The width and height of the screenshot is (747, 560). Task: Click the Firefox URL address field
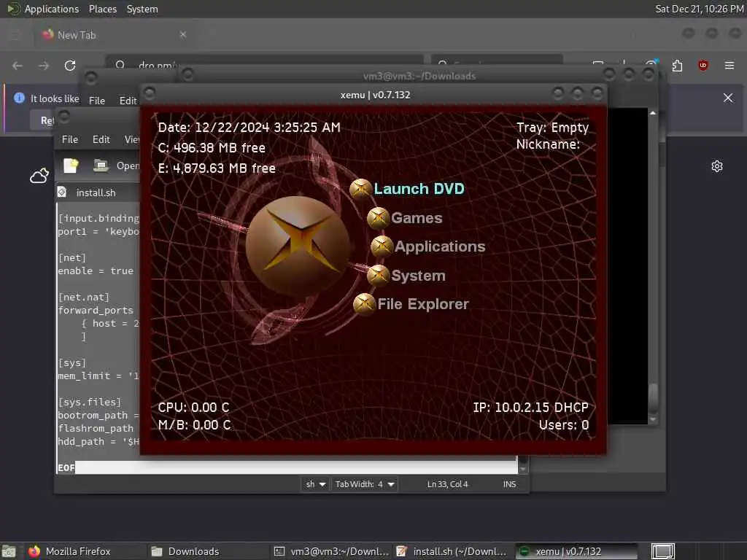tap(264, 65)
